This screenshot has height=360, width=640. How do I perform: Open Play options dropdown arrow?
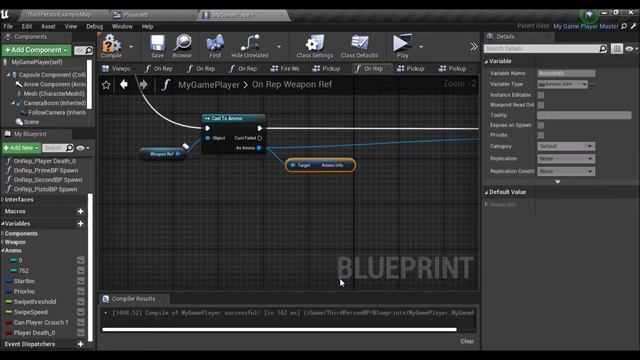tap(421, 47)
